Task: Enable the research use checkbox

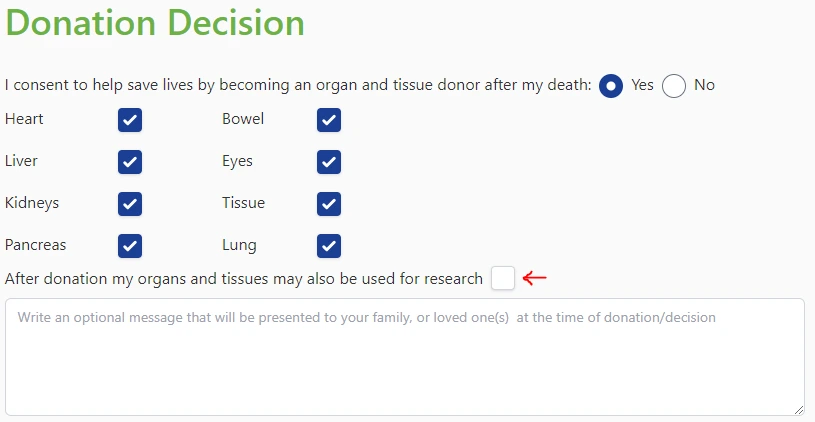Action: [x=503, y=278]
